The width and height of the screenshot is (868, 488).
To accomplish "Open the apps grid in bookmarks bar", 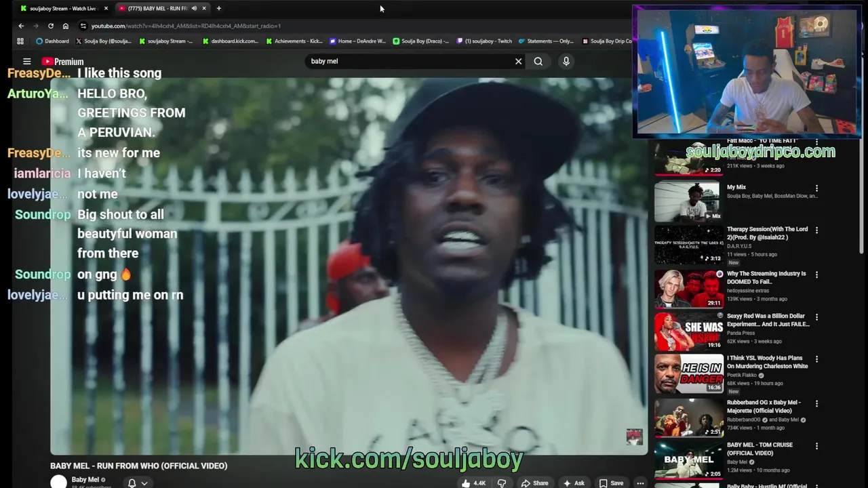I will (20, 41).
